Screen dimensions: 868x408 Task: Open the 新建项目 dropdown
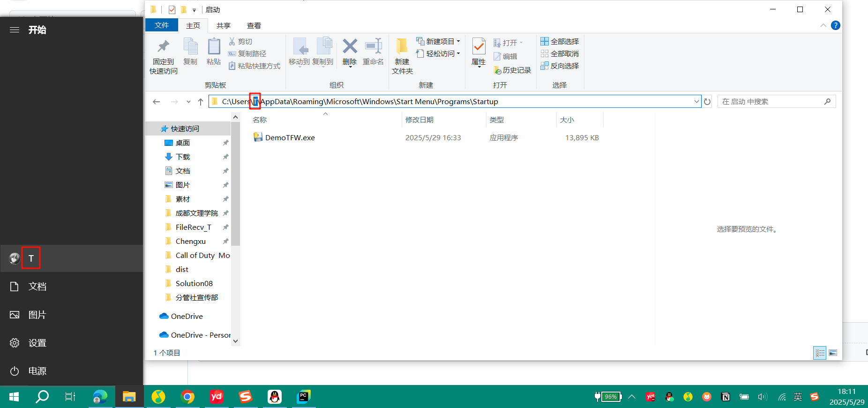tap(438, 41)
